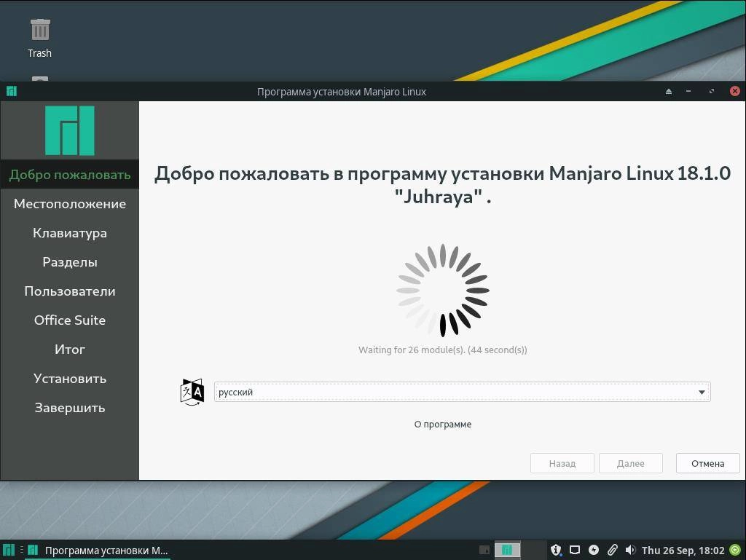Click the Программа установки taskbar button
The image size is (746, 560).
[x=98, y=550]
